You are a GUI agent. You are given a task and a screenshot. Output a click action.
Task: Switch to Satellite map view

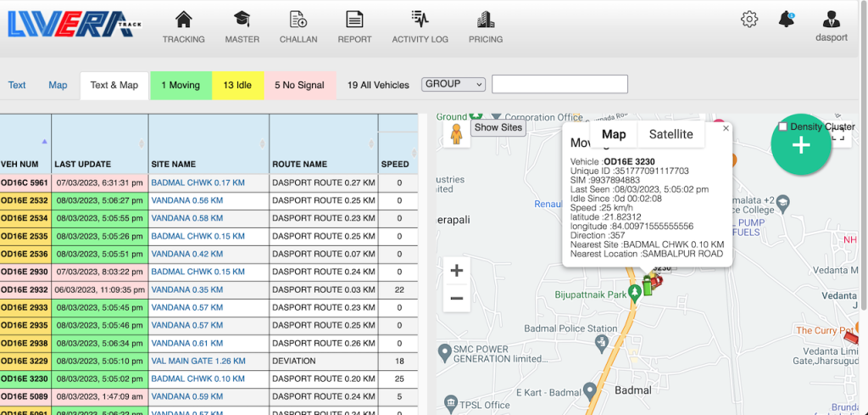point(670,134)
